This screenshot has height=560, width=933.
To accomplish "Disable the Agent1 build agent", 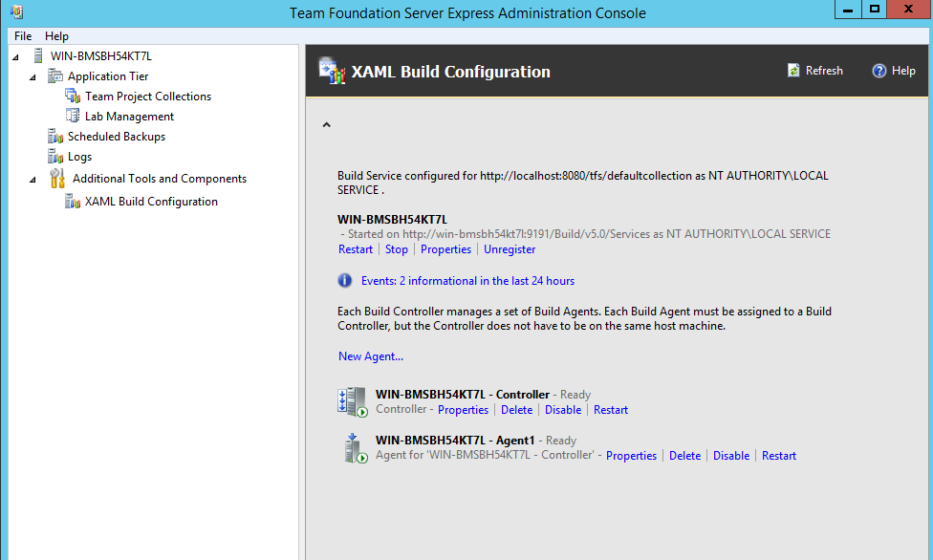I will tap(731, 456).
